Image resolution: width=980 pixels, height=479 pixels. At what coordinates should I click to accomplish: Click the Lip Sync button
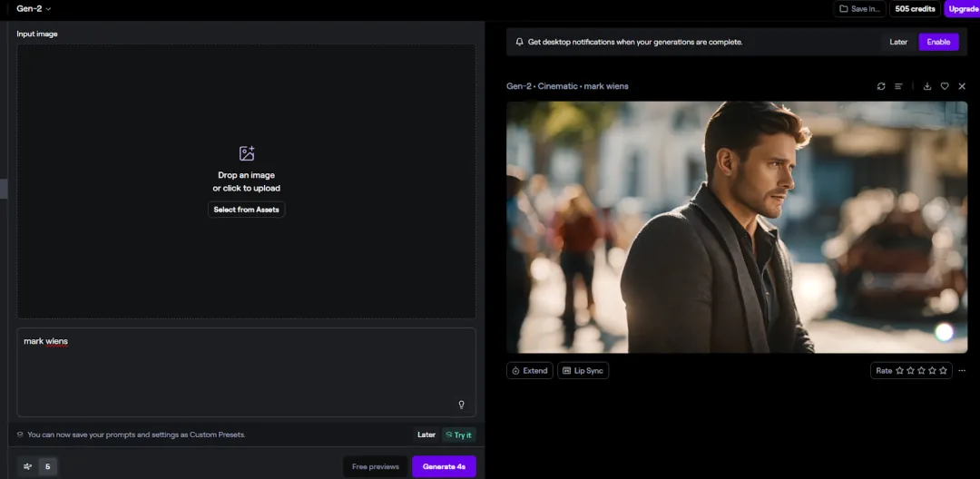point(583,370)
